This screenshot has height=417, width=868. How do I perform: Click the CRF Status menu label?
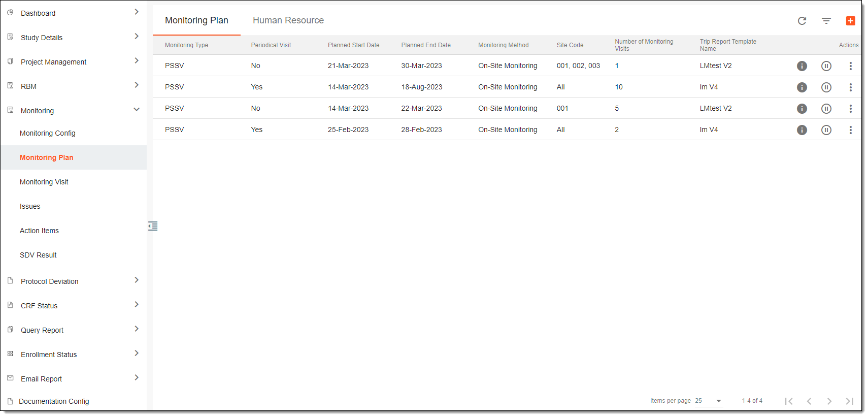coord(39,306)
